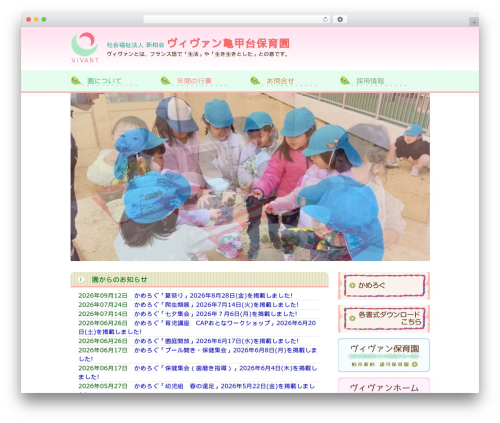500x423 pixels.
Task: Open news entry about プール開き・保健集会
Action: coord(198,355)
